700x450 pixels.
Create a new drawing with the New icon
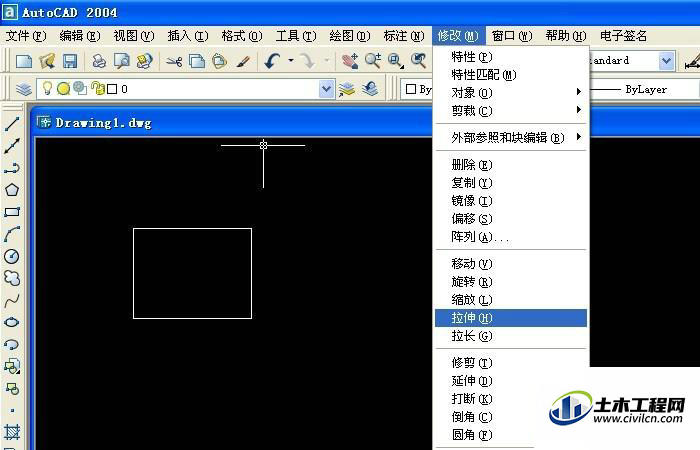coord(24,61)
